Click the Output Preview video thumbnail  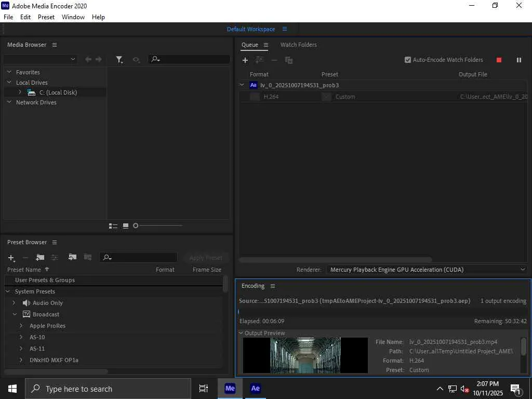pos(305,355)
